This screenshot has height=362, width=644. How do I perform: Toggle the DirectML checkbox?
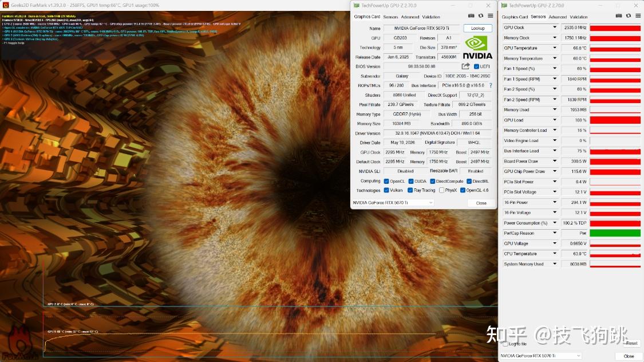pyautogui.click(x=469, y=181)
